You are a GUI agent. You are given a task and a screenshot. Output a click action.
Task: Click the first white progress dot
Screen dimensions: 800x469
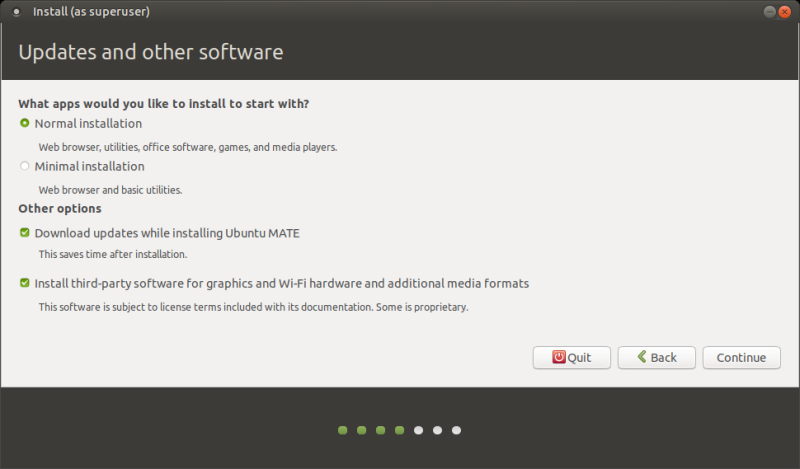pos(418,430)
